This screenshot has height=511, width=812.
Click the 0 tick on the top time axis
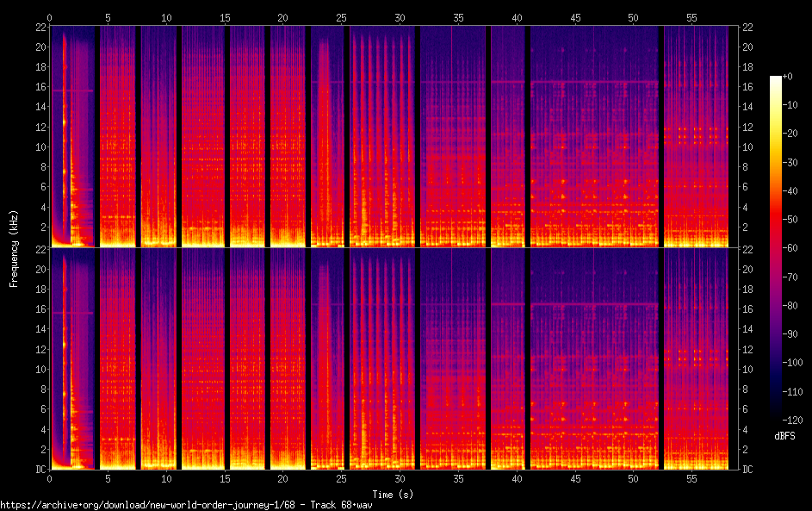49,16
